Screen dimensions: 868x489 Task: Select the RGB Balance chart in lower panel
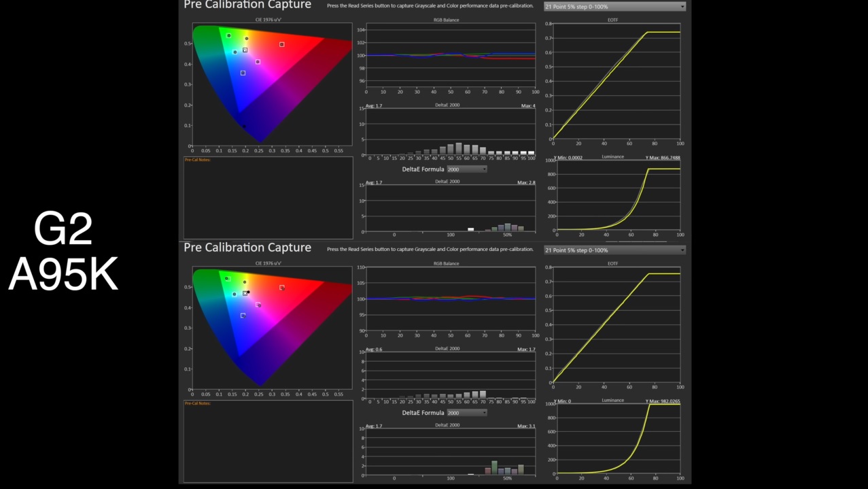[x=451, y=299]
